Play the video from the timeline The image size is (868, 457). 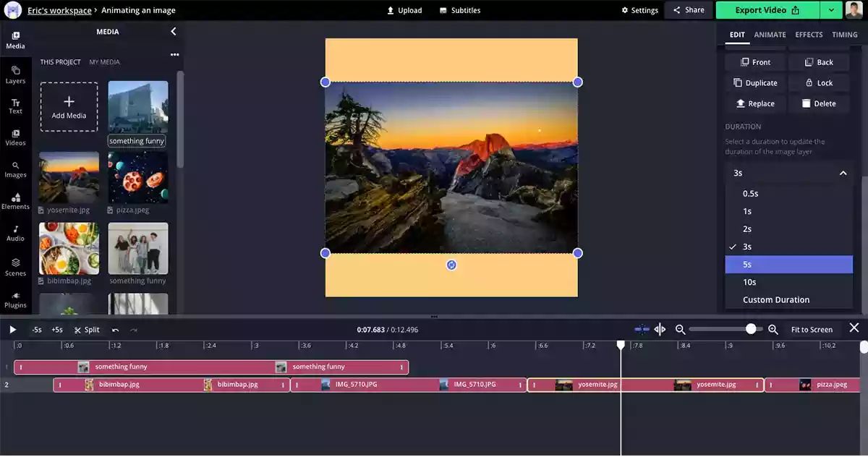click(12, 330)
